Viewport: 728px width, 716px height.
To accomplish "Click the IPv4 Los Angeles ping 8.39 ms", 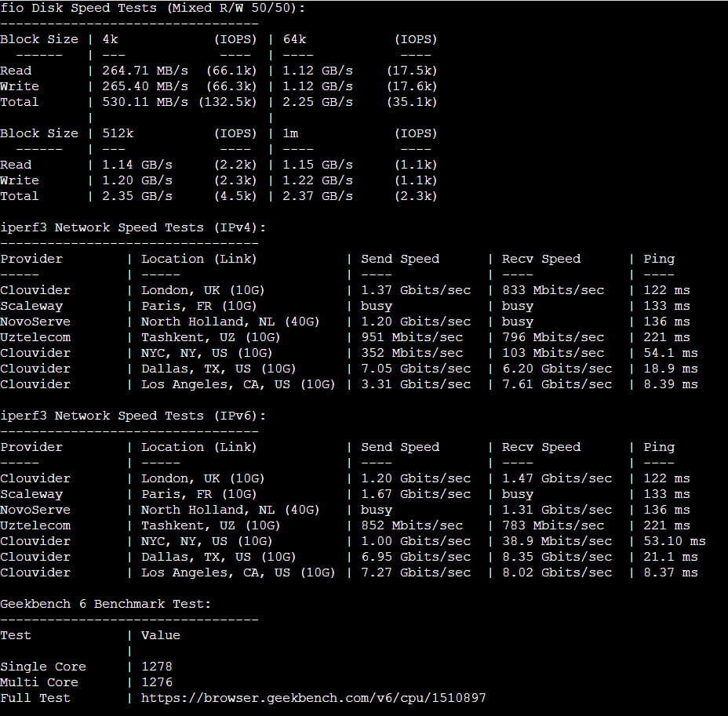I will click(671, 385).
